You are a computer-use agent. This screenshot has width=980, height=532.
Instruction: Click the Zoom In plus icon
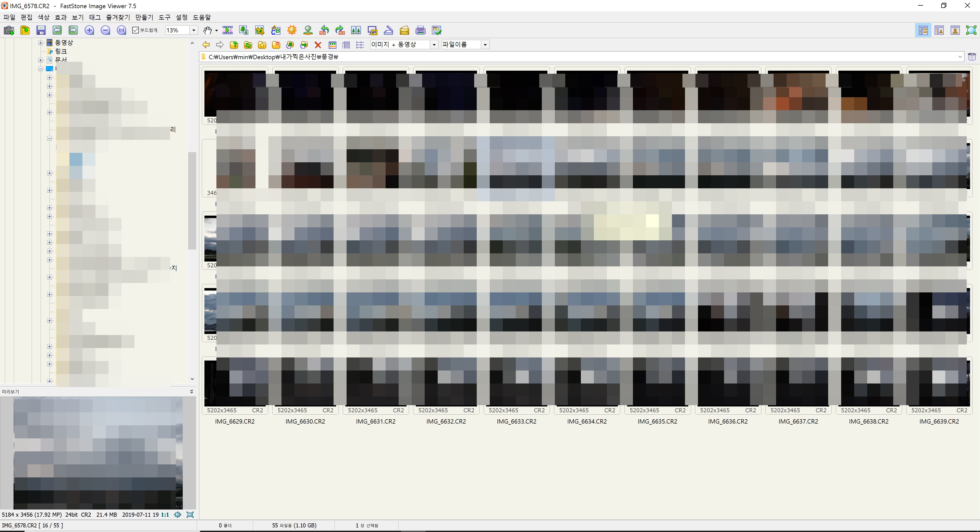[x=89, y=30]
